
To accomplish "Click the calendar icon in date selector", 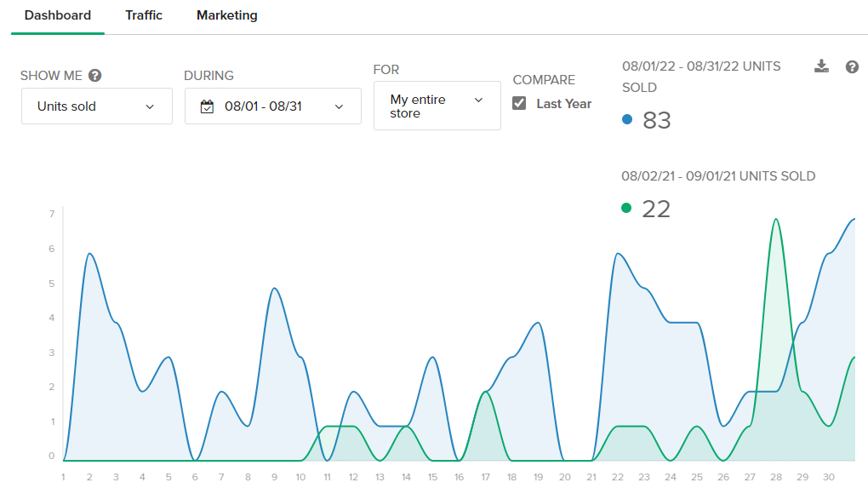I will (207, 106).
